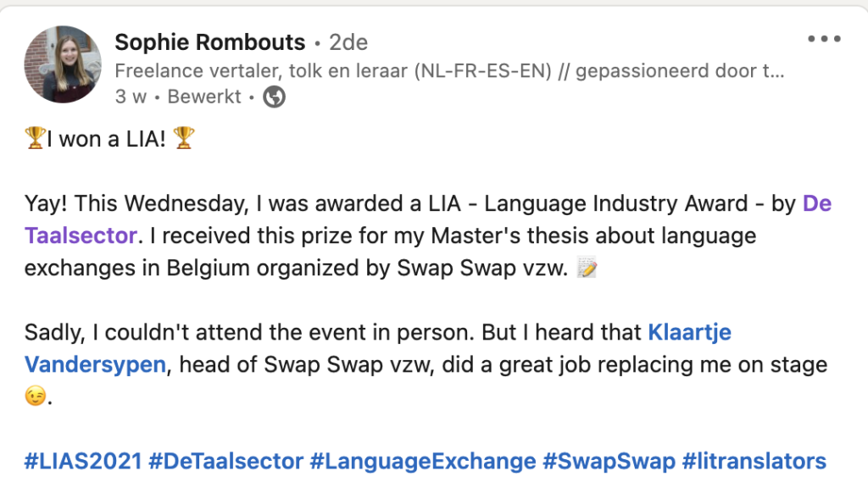Click the Sophie Rombouts name link

click(x=210, y=42)
